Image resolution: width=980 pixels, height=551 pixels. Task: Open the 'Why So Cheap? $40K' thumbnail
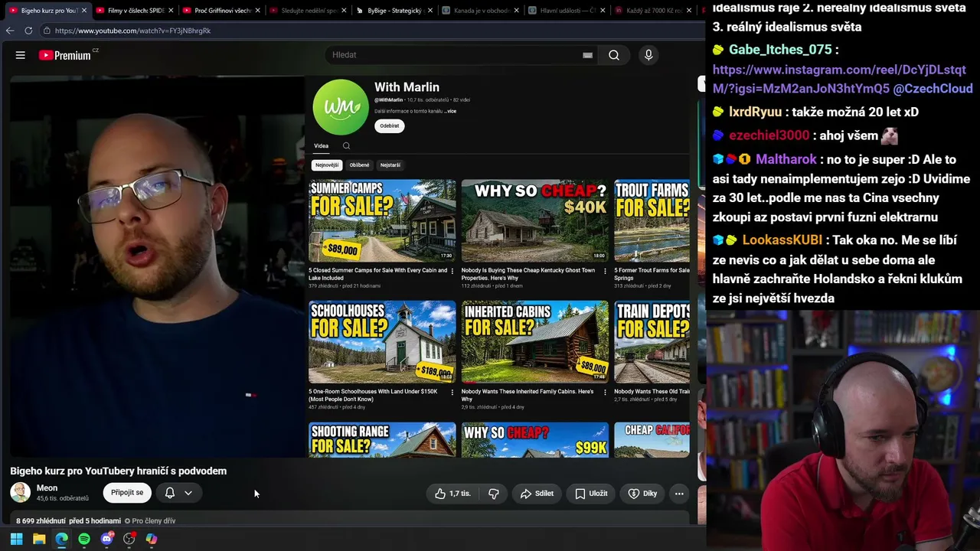click(535, 221)
